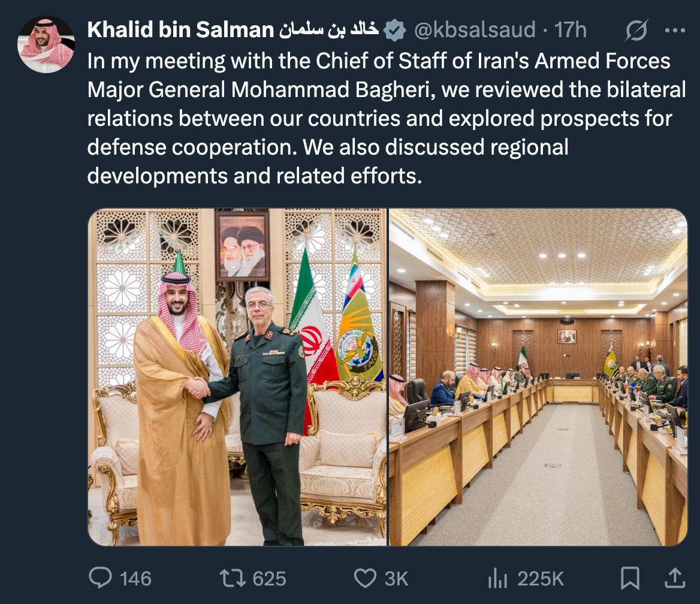This screenshot has width=700, height=604.
Task: Click the Grok explain icon
Action: coord(636,30)
